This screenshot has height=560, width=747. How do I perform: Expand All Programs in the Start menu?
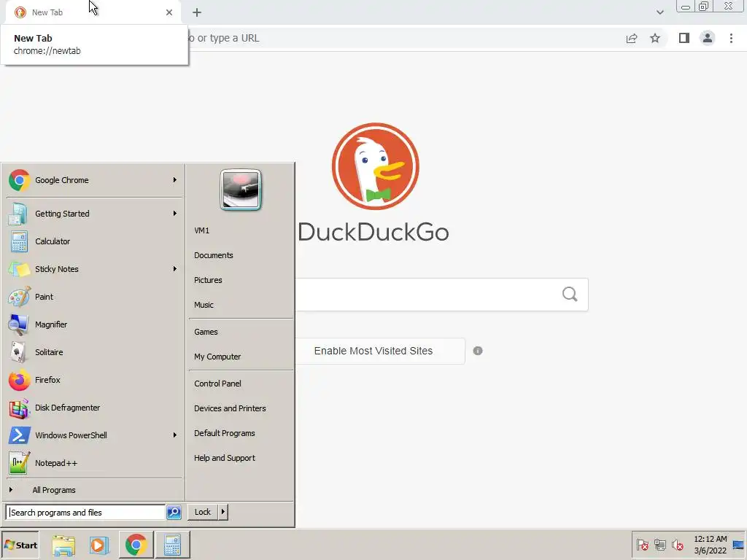93,490
